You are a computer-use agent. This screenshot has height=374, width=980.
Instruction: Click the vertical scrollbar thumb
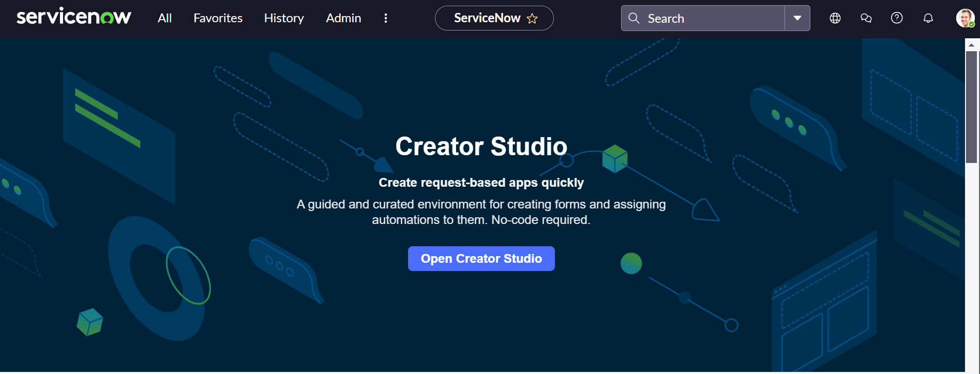[x=972, y=107]
